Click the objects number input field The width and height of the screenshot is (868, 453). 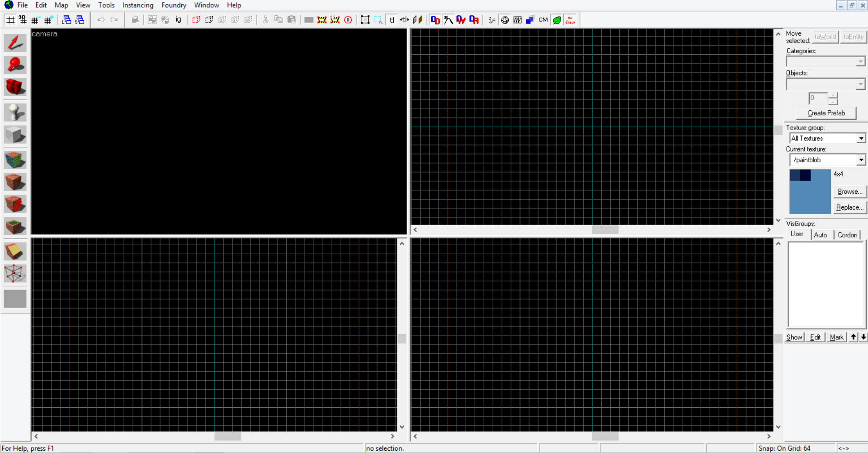818,98
